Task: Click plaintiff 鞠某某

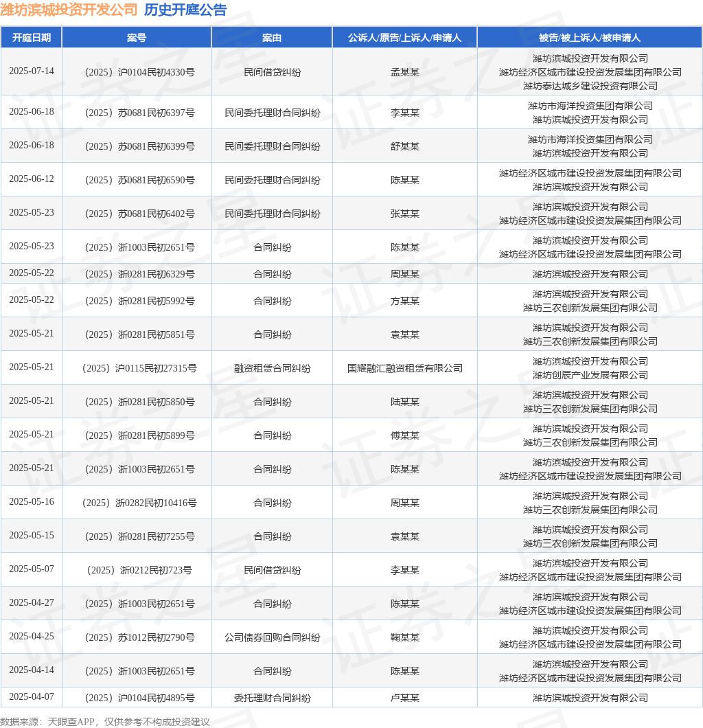Action: pyautogui.click(x=404, y=637)
